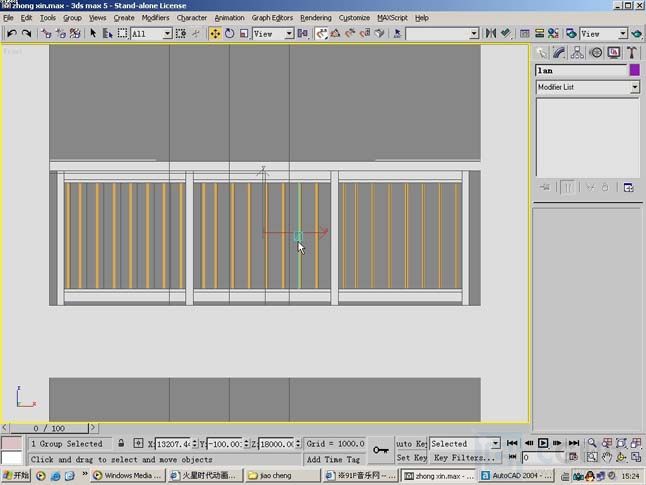The image size is (646, 485).
Task: Open the key mode 'Selected' dropdown
Action: (496, 444)
